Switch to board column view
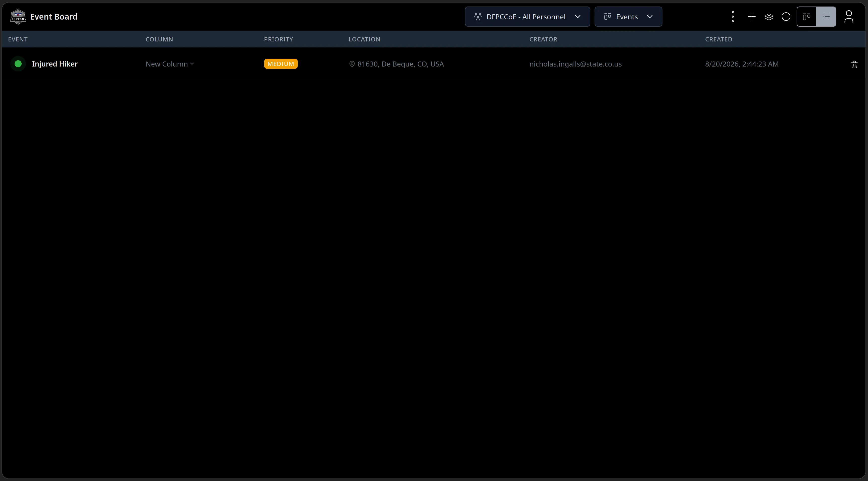 [x=807, y=17]
